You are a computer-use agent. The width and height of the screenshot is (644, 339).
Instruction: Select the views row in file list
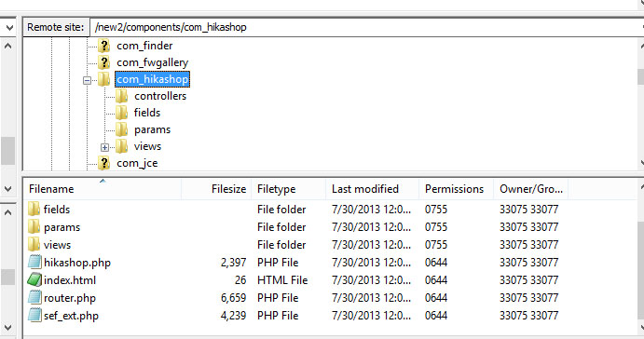coord(330,244)
